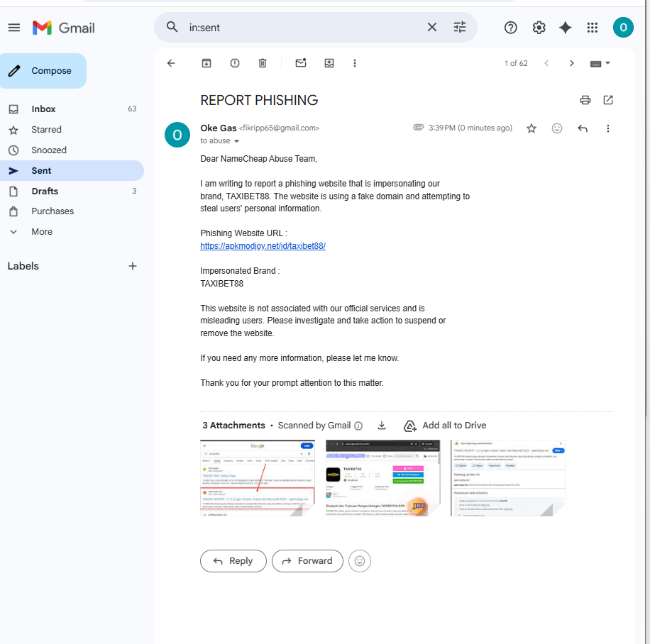Open the message More options menu
The height and width of the screenshot is (644, 650).
pyautogui.click(x=608, y=128)
